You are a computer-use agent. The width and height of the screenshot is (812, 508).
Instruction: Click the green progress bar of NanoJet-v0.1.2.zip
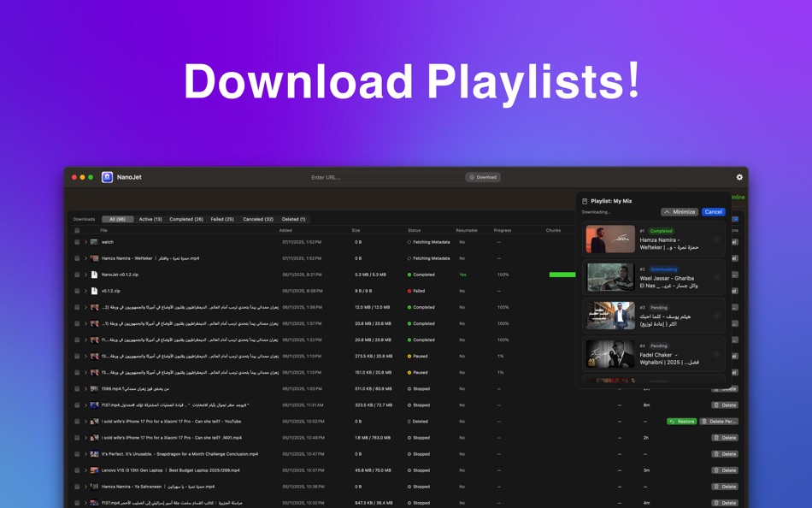point(562,275)
